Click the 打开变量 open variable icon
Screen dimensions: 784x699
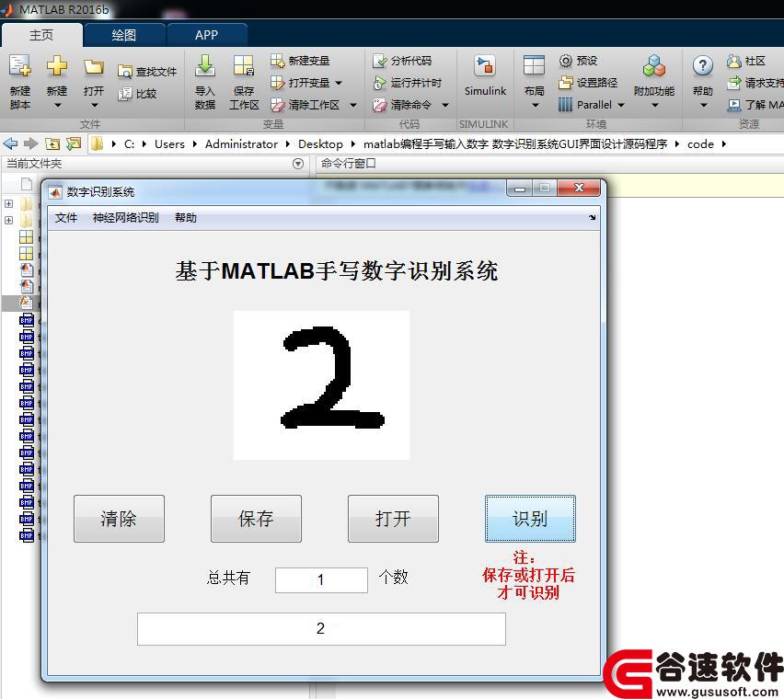tap(277, 83)
